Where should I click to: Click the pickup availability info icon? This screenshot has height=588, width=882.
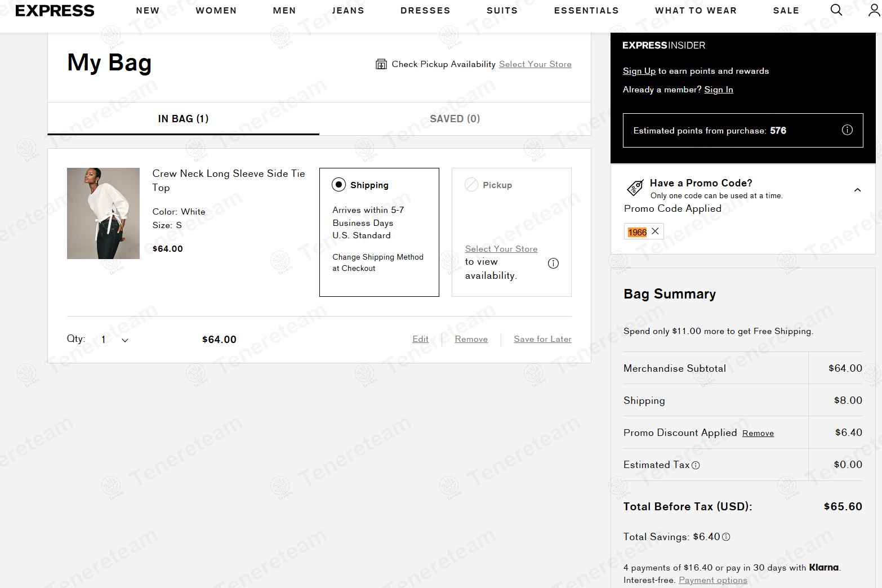(x=553, y=263)
